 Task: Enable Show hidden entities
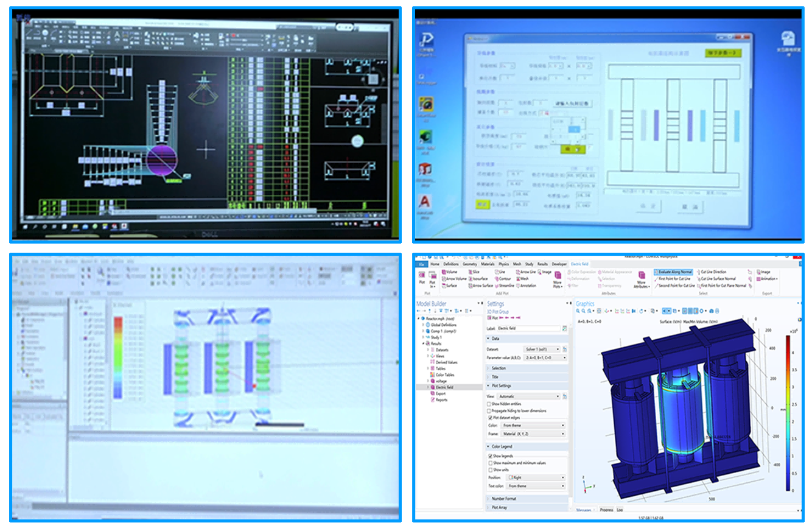click(x=489, y=404)
